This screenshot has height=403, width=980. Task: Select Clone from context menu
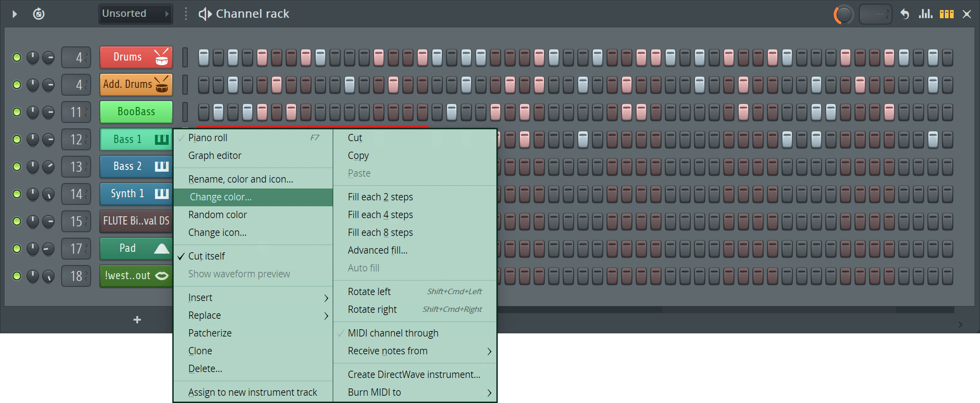(x=253, y=351)
